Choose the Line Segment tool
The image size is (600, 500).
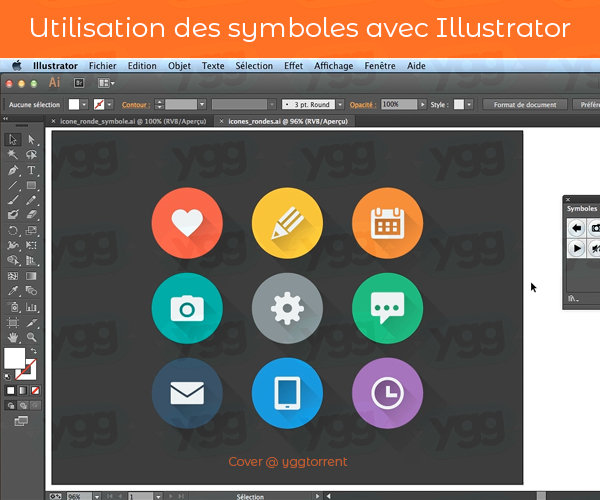13,185
